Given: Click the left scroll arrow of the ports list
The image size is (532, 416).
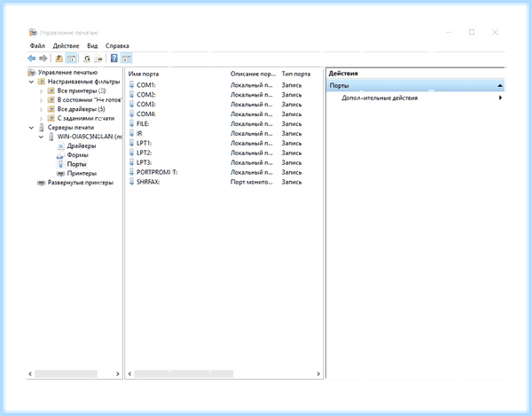Looking at the screenshot, I should coord(129,373).
